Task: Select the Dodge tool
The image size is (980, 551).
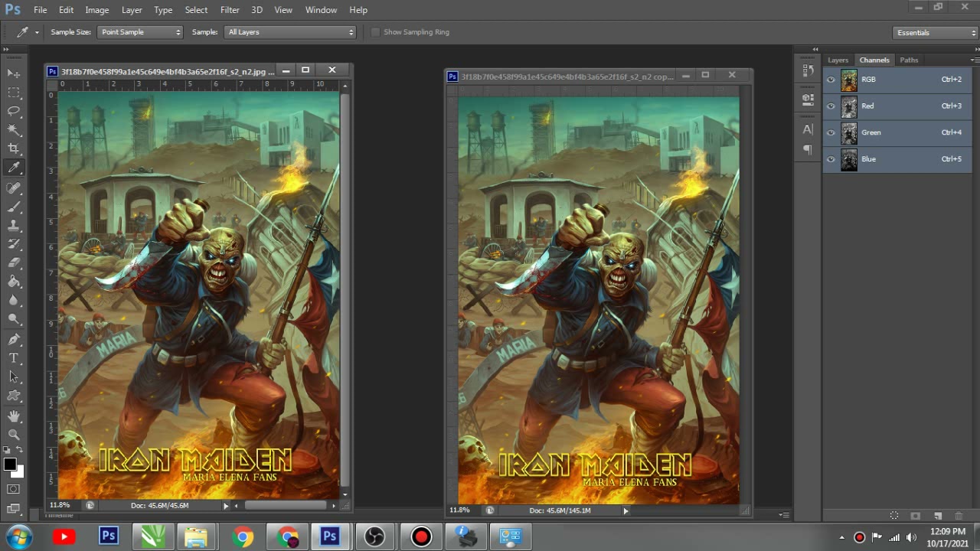Action: (x=14, y=319)
